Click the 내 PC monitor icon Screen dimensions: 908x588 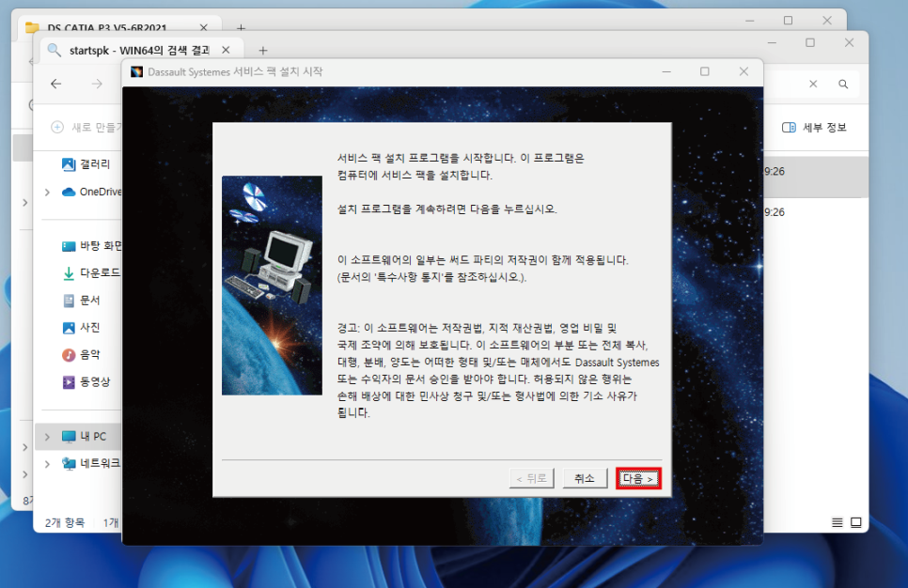[x=69, y=437]
